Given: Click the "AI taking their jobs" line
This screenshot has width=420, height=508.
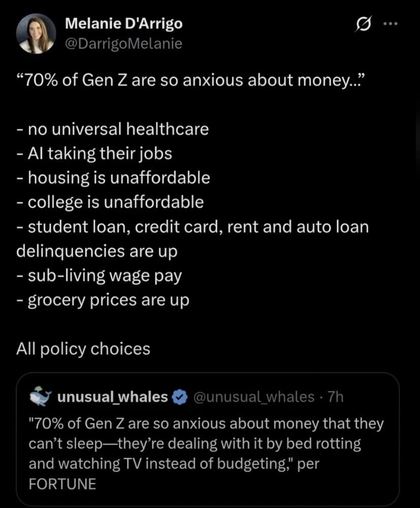Looking at the screenshot, I should pyautogui.click(x=94, y=153).
